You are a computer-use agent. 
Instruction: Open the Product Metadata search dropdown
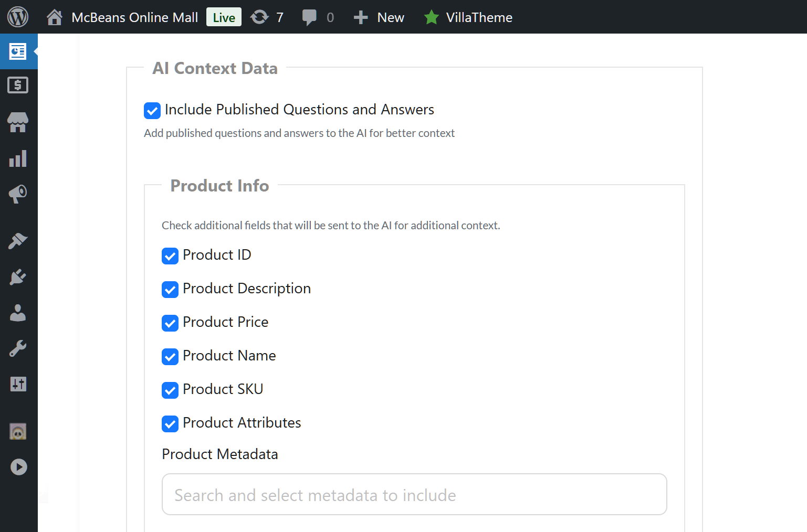(414, 495)
